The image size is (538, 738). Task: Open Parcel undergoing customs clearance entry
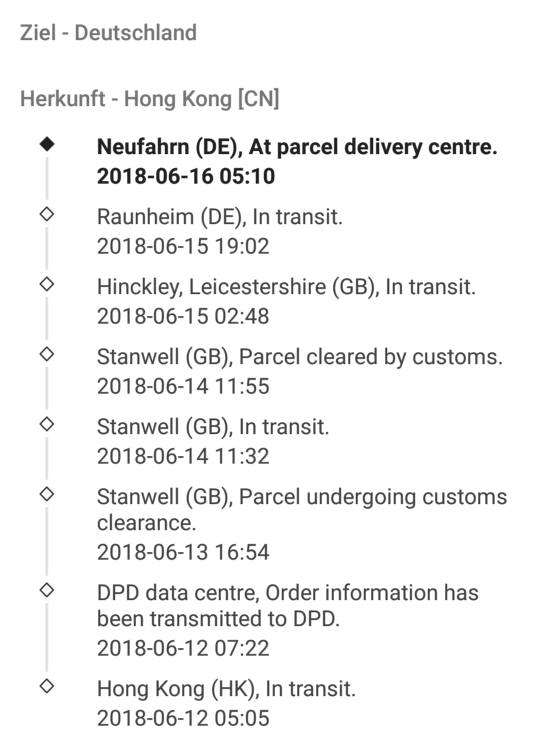click(302, 510)
